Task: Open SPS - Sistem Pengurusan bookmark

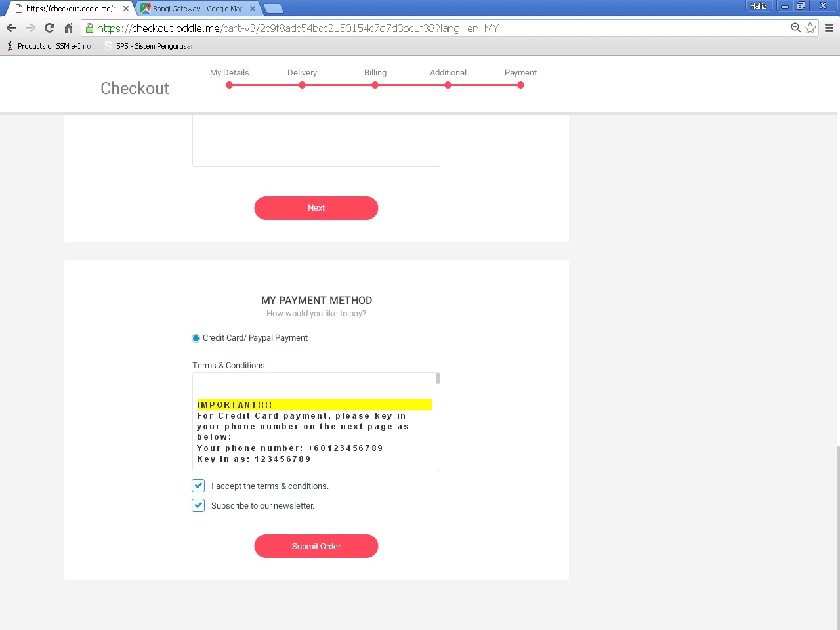Action: tap(153, 46)
